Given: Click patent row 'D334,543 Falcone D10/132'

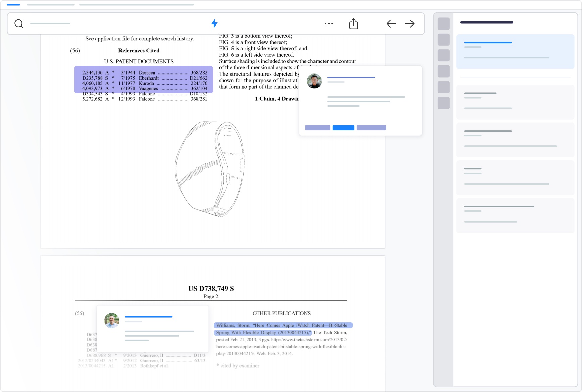Looking at the screenshot, I should tap(145, 94).
